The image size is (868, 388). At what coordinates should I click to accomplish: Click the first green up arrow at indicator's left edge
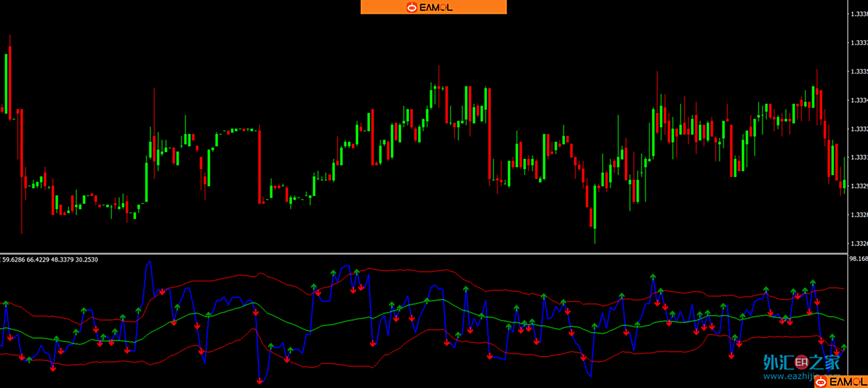click(x=6, y=304)
